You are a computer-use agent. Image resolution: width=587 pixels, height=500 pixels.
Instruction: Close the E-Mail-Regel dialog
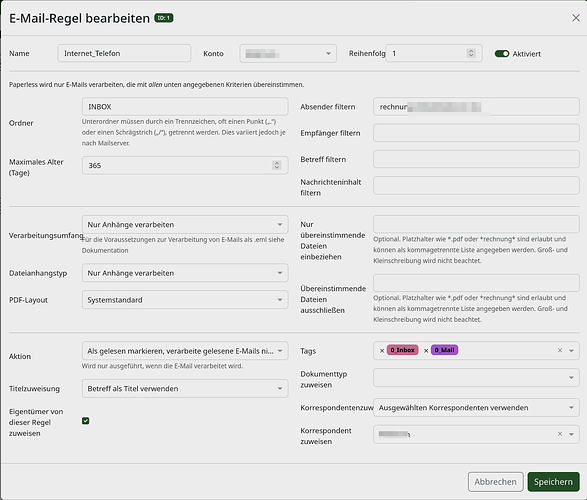[x=576, y=18]
